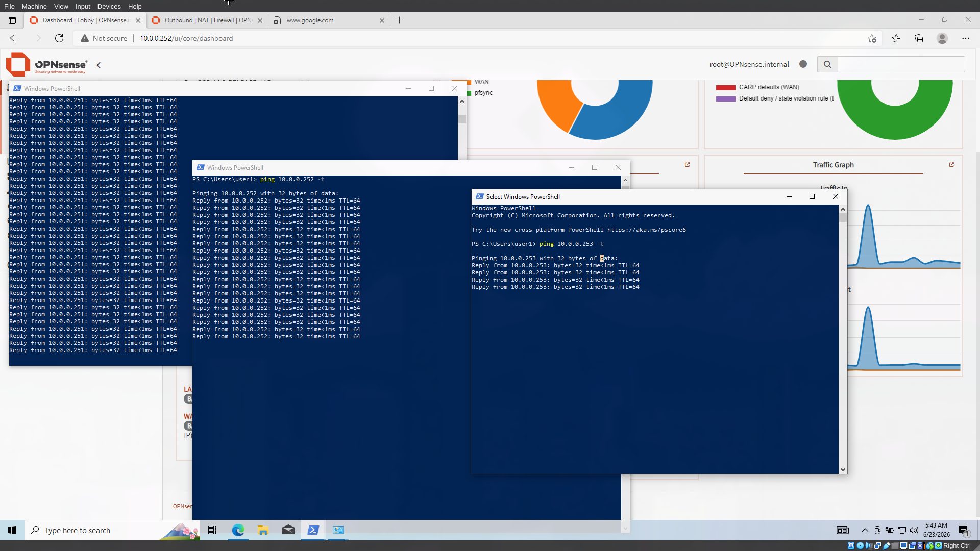Click scroll-up arrow in 10.0.0.251 PowerShell
This screenshot has height=551, width=980.
point(462,101)
